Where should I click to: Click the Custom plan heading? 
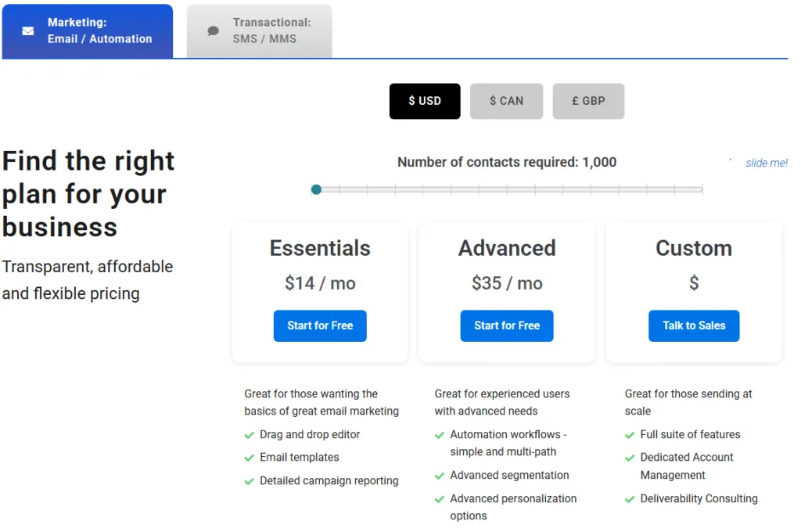pyautogui.click(x=694, y=248)
